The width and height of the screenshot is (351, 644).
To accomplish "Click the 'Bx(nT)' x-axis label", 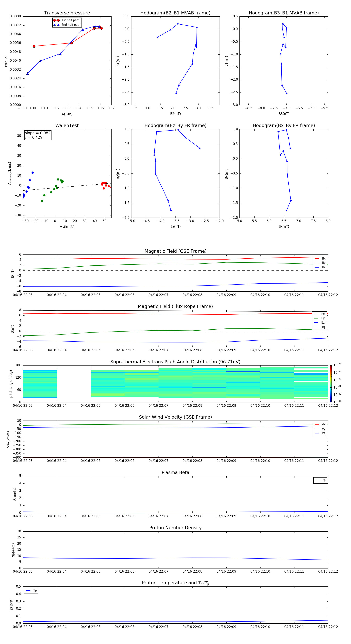I will [284, 227].
